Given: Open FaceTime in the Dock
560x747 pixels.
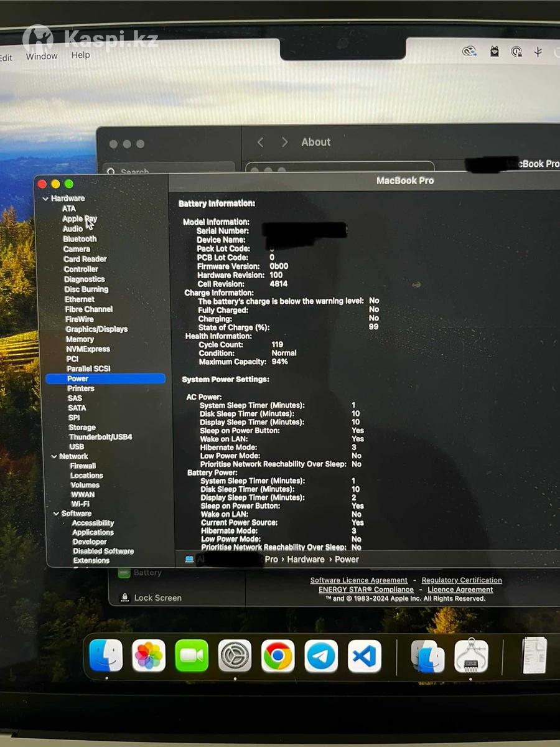Looking at the screenshot, I should click(x=192, y=655).
